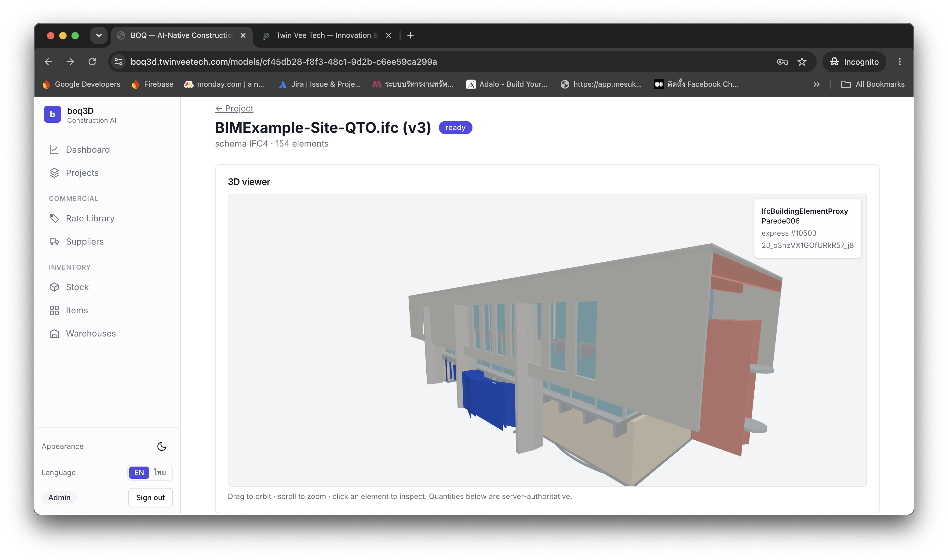This screenshot has height=560, width=948.
Task: Bookmark this page with the star
Action: [x=802, y=61]
